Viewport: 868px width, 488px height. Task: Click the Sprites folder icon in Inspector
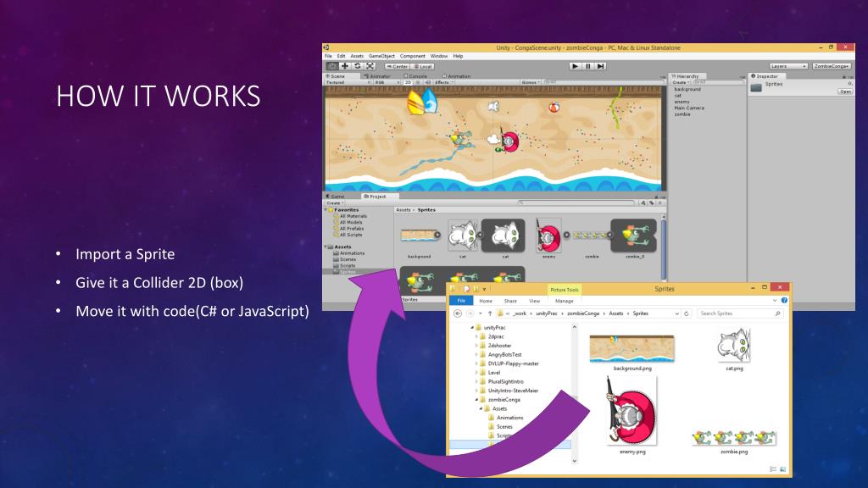756,87
